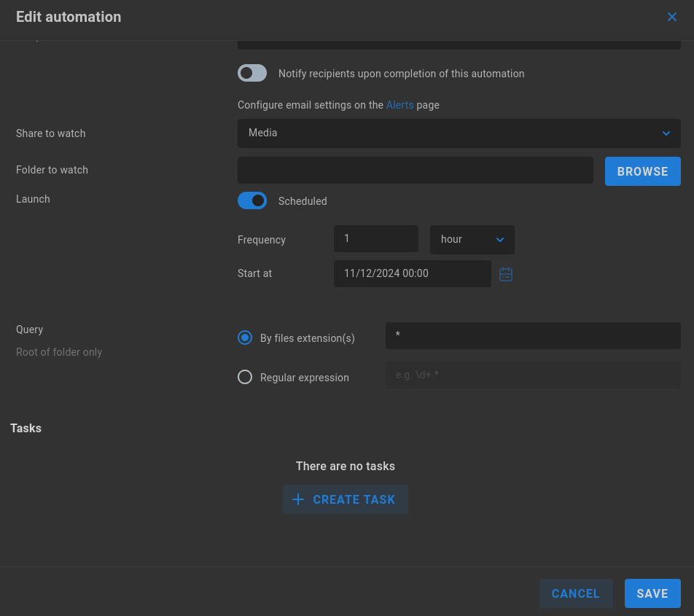Viewport: 694px width, 616px height.
Task: Open the Share to watch Media dropdown
Action: coord(459,133)
